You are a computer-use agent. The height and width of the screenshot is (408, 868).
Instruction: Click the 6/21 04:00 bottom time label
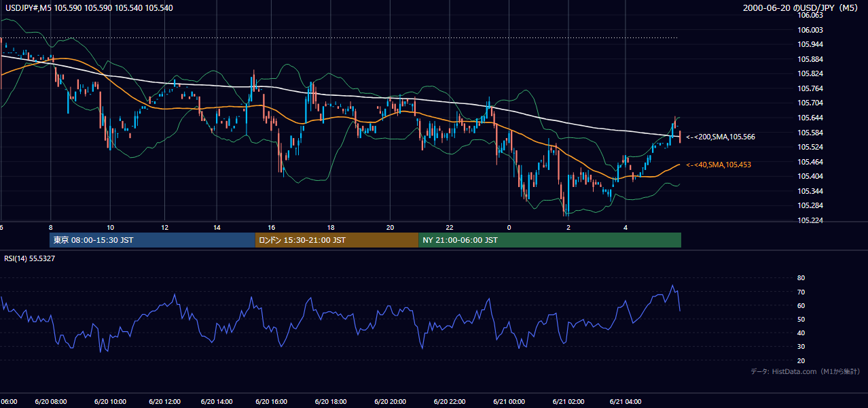click(626, 402)
